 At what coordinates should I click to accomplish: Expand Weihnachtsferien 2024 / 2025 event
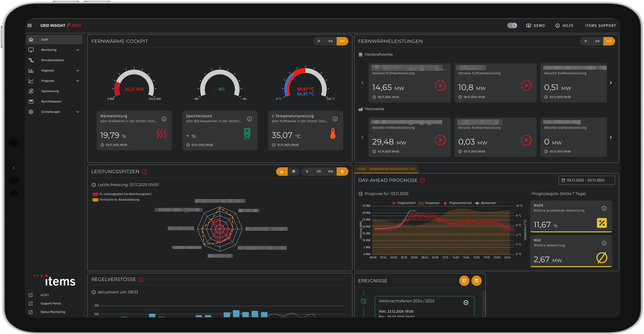click(466, 303)
